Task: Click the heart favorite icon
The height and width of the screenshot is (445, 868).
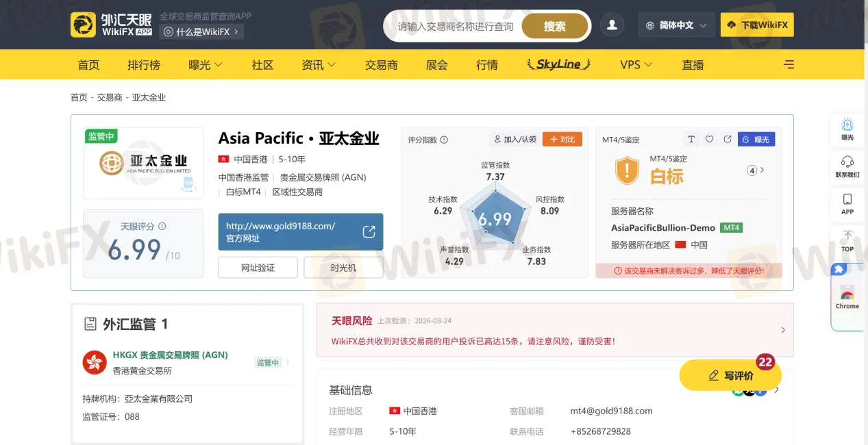Action: (x=709, y=139)
